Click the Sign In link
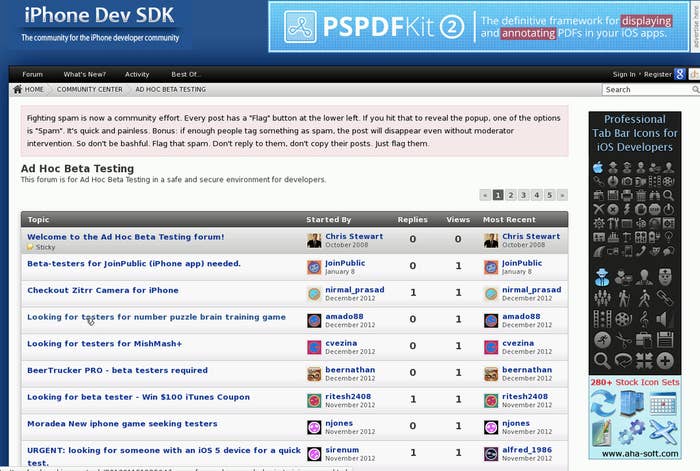Viewport: 700px width, 471px height. [624, 74]
